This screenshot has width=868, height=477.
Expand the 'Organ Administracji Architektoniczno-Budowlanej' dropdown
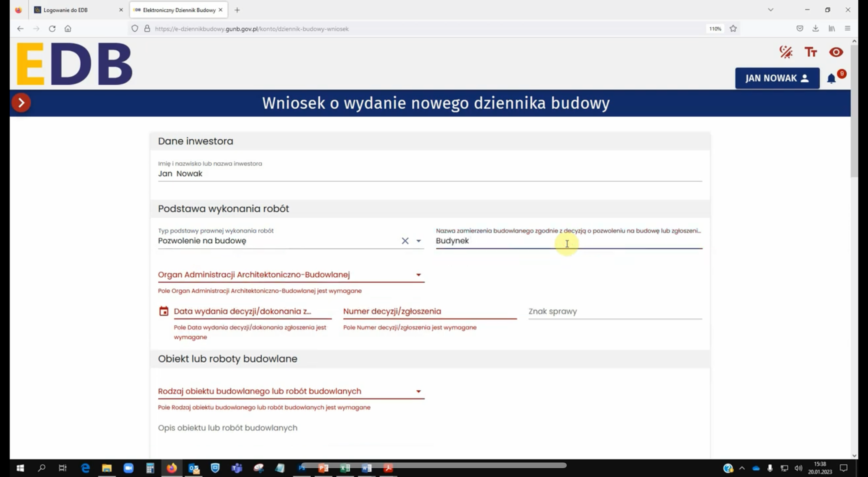coord(418,274)
